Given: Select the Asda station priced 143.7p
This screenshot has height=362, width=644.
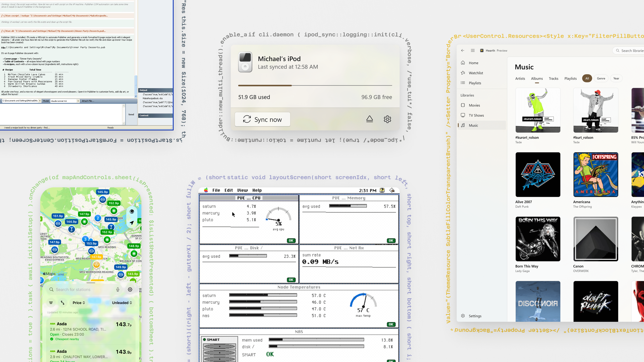Looking at the screenshot, I should point(91,331).
